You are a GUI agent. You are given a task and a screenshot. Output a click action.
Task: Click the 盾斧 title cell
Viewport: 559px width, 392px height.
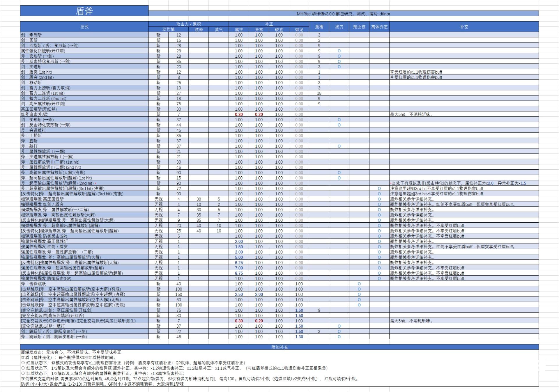point(84,11)
